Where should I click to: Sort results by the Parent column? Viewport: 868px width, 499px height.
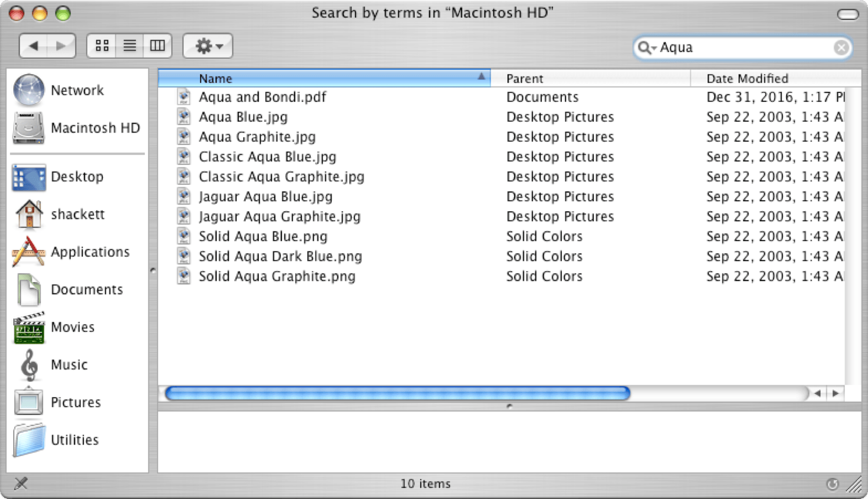pos(591,79)
